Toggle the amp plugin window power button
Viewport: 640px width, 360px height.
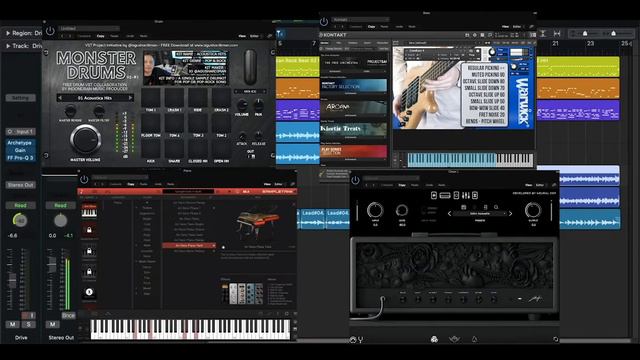coord(356,180)
